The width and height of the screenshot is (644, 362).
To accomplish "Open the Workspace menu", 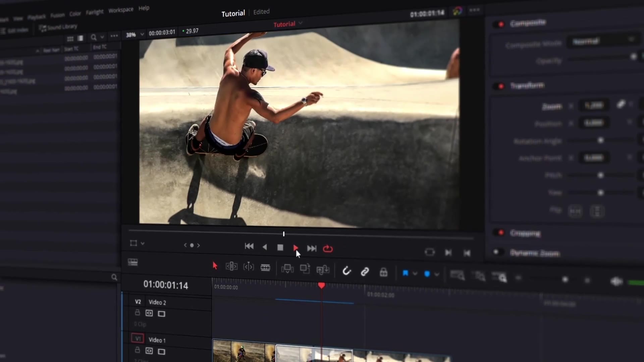I will coord(121,10).
